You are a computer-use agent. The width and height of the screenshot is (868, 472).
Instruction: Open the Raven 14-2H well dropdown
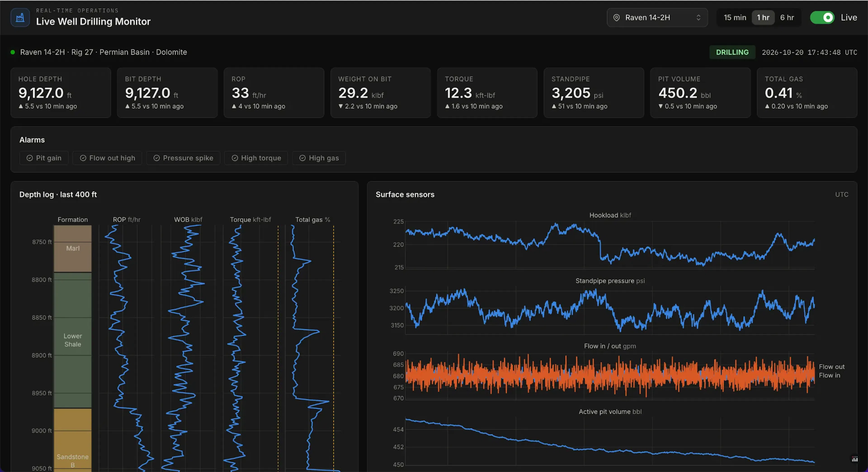pos(657,18)
